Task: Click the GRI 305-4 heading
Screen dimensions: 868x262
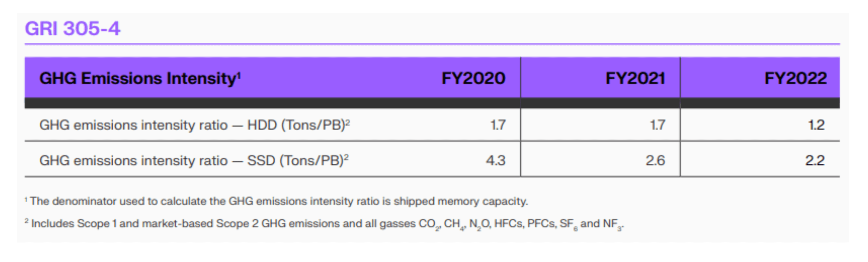Action: [72, 28]
